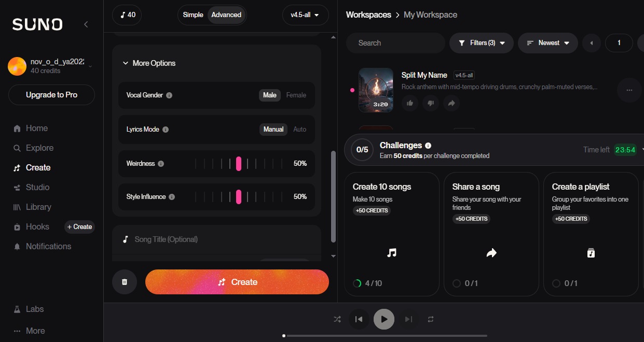Open the Split My Name song thumbnail
The height and width of the screenshot is (342, 644).
coord(376,90)
